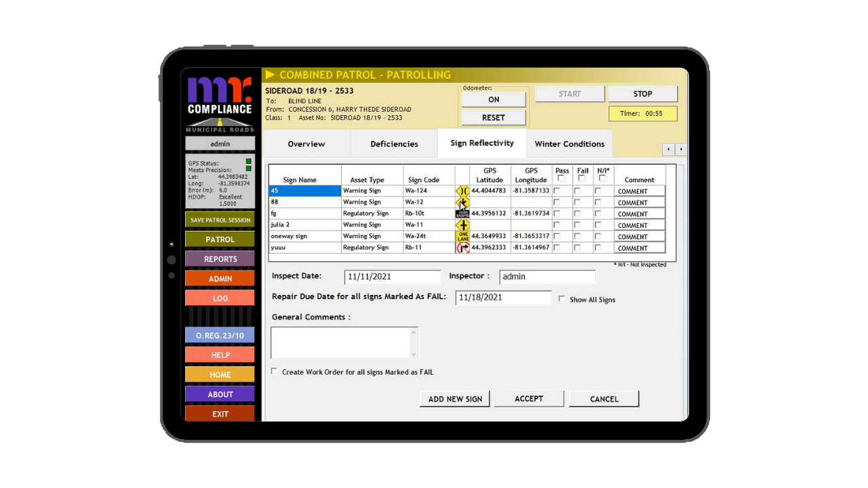
Task: Enable Show All Signs checkbox
Action: click(x=561, y=298)
